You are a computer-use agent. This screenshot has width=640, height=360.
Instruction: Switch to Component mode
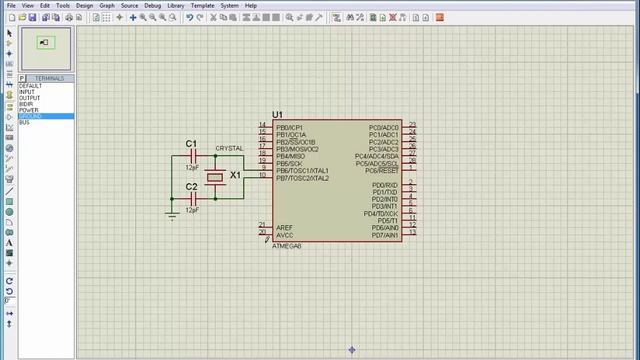(x=9, y=43)
